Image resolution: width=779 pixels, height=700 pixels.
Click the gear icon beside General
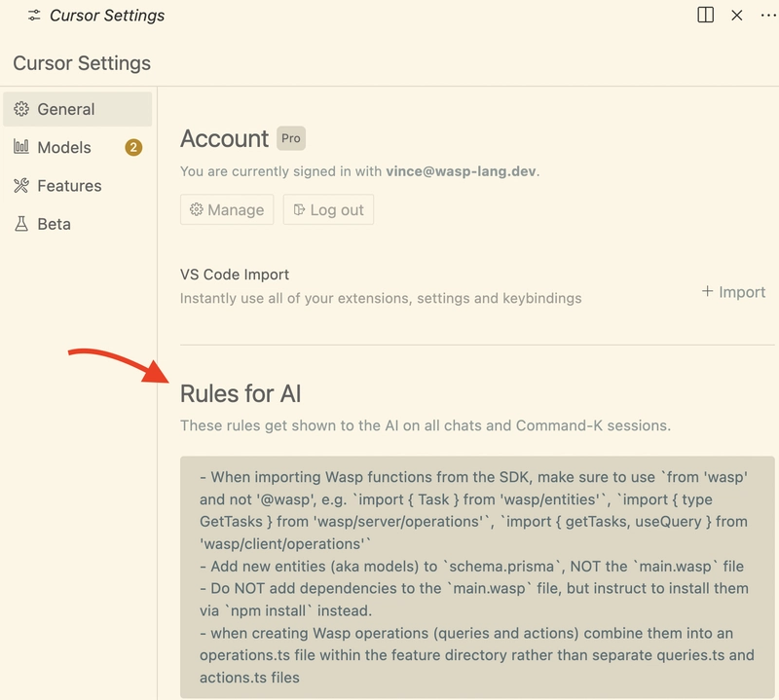[x=21, y=109]
